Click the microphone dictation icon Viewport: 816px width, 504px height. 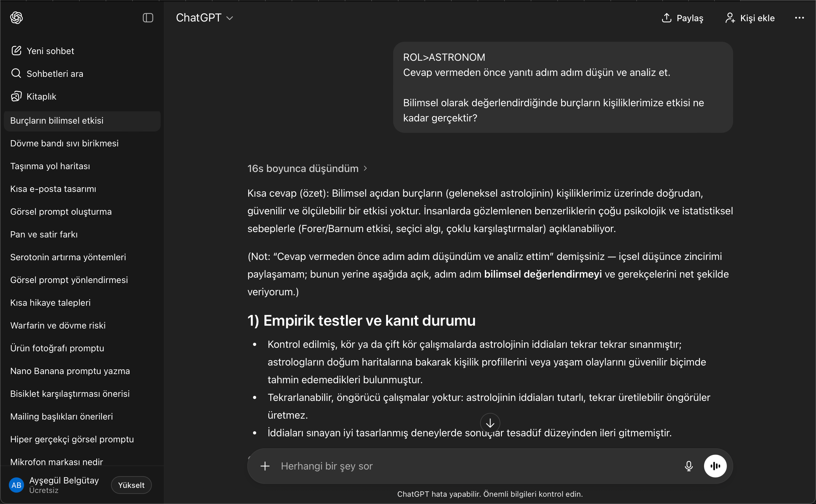(x=688, y=466)
